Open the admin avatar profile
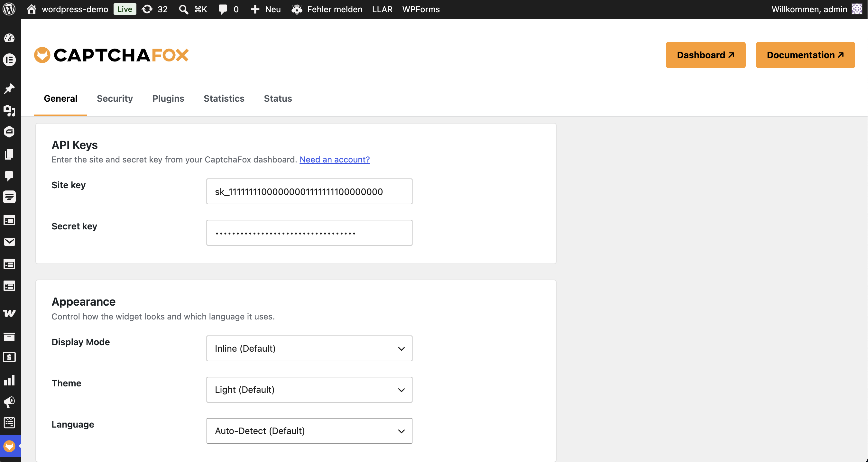 [x=857, y=9]
